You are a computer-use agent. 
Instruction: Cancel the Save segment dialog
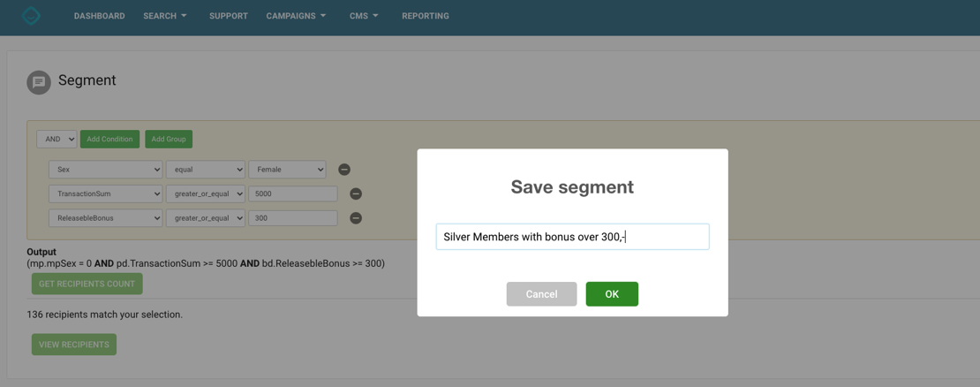(x=541, y=294)
